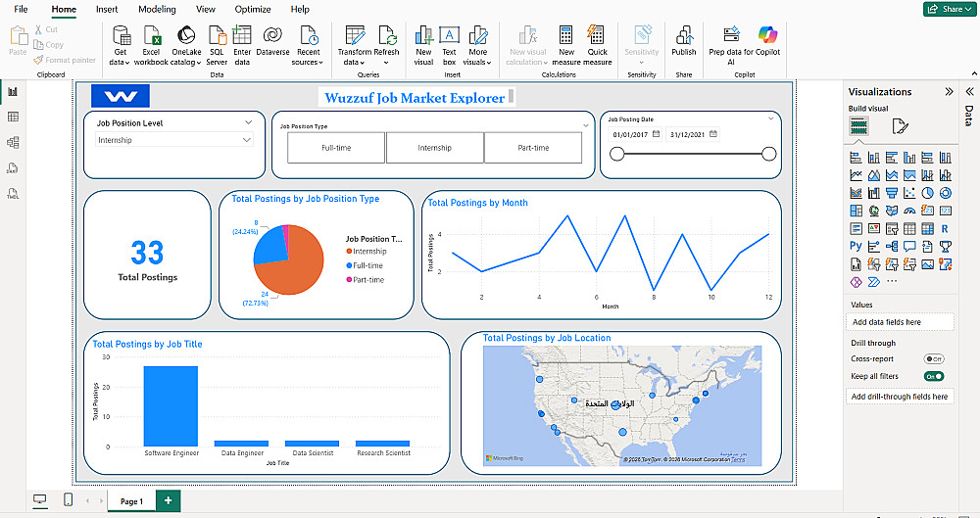
Task: Select the R script visual icon
Action: pyautogui.click(x=945, y=229)
